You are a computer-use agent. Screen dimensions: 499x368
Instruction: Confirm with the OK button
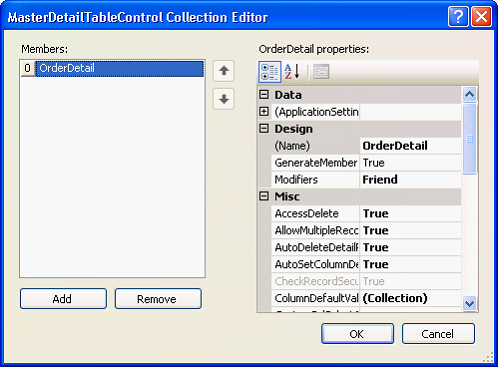tap(357, 333)
